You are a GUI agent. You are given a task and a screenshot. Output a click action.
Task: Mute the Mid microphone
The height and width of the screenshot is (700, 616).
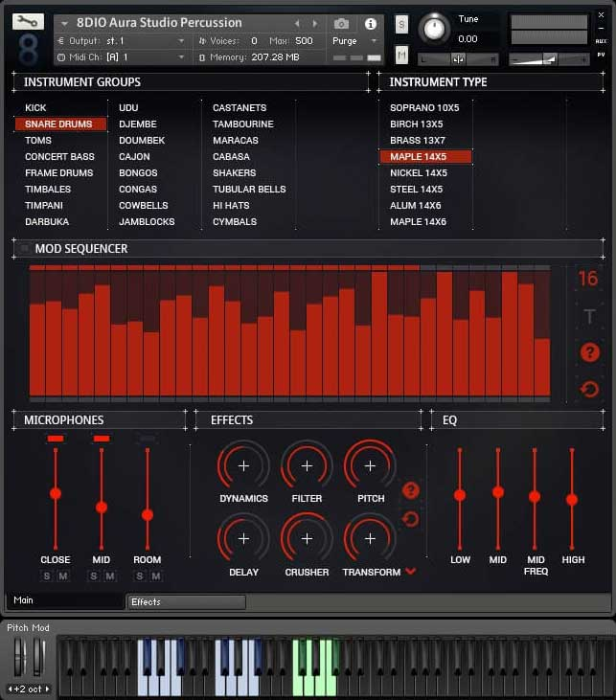tap(109, 576)
